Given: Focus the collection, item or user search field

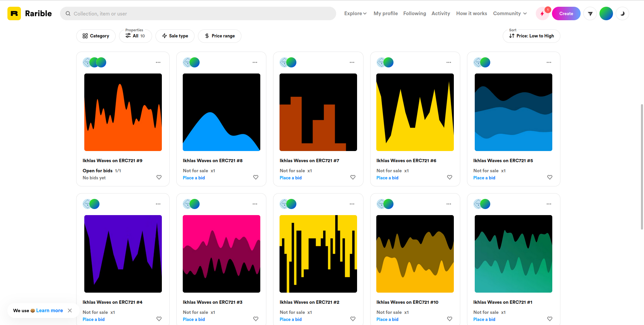Looking at the screenshot, I should click(x=198, y=13).
